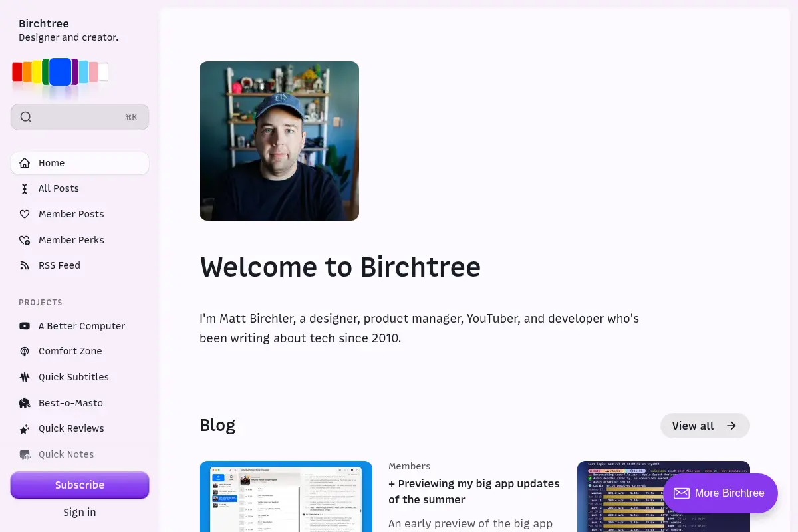Select the light blue color swatch
The width and height of the screenshot is (798, 532).
point(83,72)
